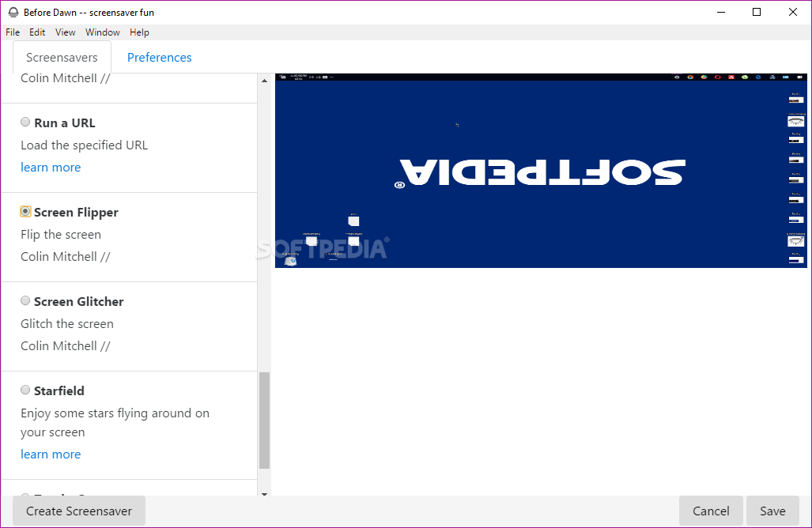
Task: Click the Run a URL title text
Action: 65,123
